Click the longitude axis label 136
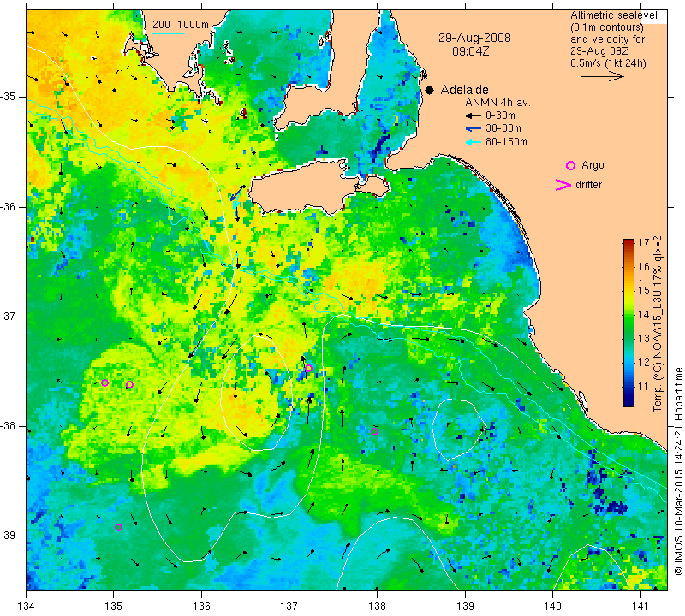This screenshot has height=616, width=685. click(202, 607)
